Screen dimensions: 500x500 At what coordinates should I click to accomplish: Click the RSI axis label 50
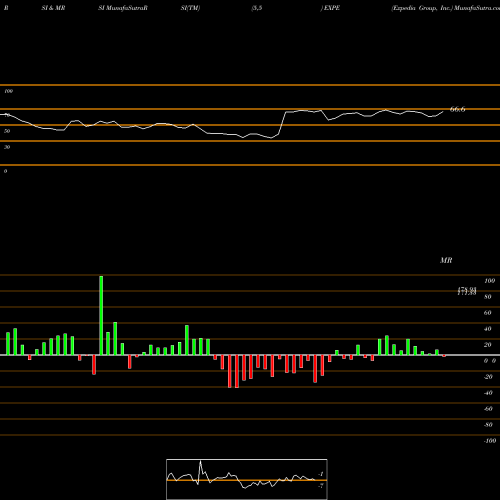(7, 131)
